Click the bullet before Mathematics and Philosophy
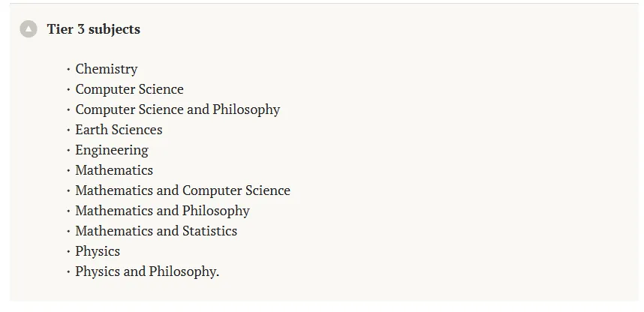This screenshot has height=312, width=644. click(x=68, y=211)
